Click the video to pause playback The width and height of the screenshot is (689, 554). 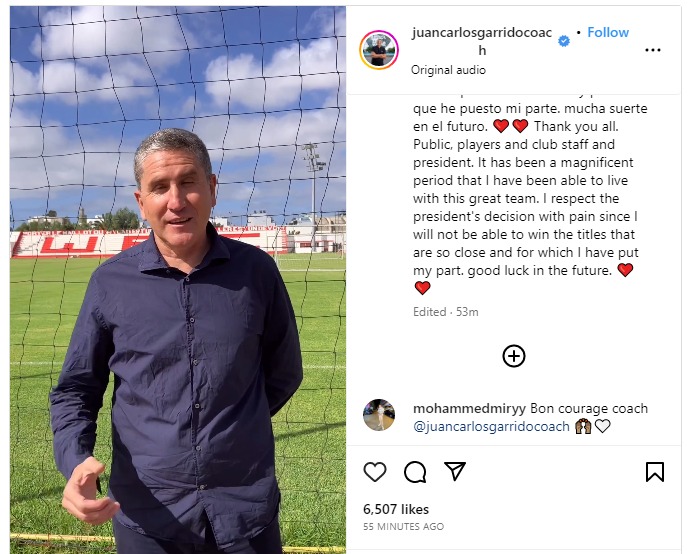pos(178,279)
